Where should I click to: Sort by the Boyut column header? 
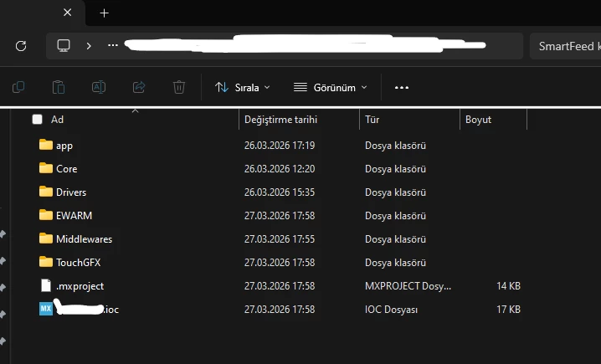pyautogui.click(x=478, y=120)
